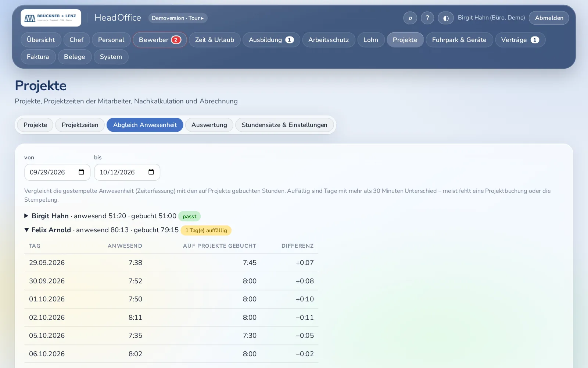Start the Demoversion Tour

click(178, 18)
